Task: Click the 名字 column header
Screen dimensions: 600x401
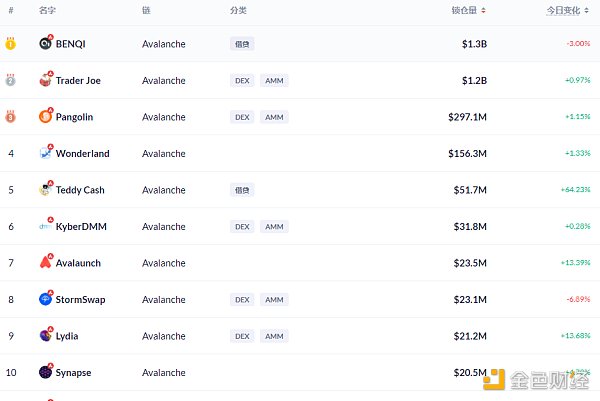Action: [47, 10]
